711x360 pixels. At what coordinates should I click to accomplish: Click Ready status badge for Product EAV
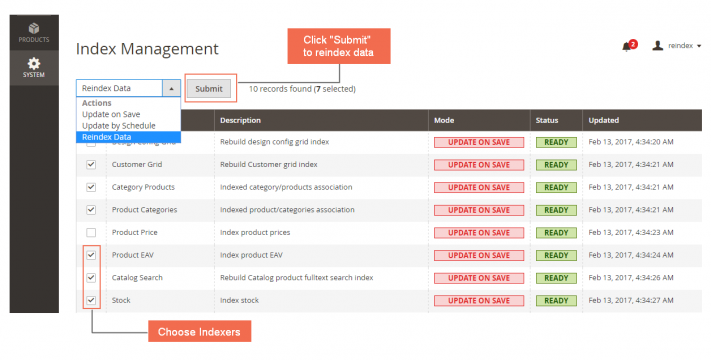pyautogui.click(x=556, y=255)
